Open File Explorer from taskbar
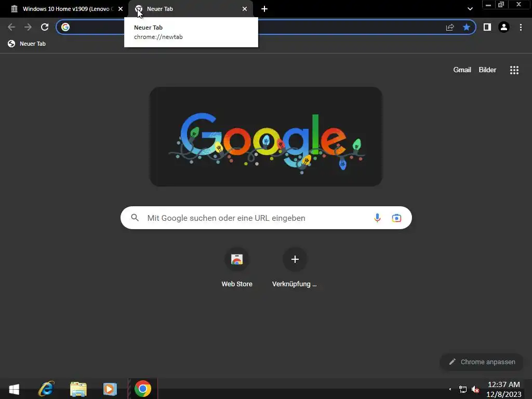 (x=78, y=389)
